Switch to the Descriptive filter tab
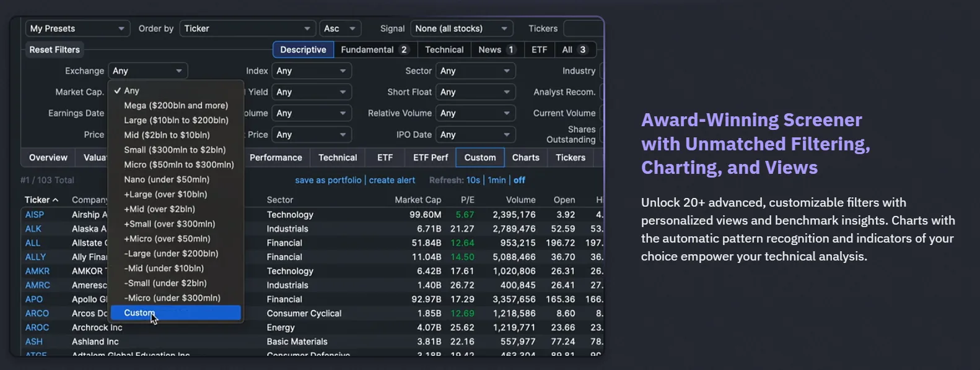This screenshot has height=370, width=980. pos(303,49)
